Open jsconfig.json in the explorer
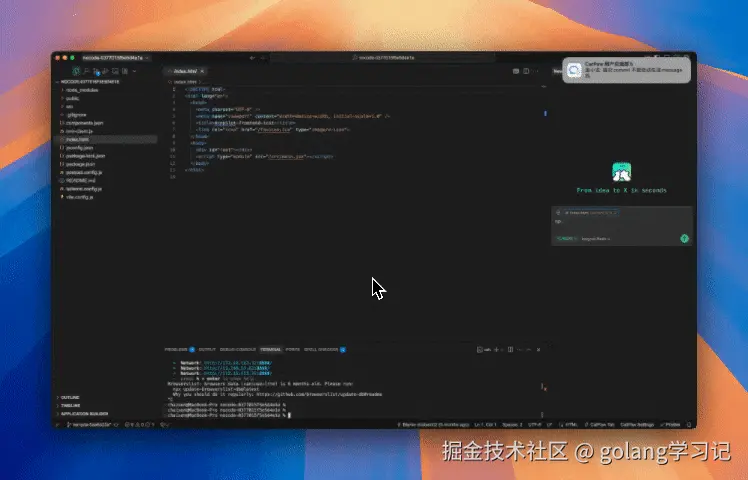 click(x=79, y=147)
